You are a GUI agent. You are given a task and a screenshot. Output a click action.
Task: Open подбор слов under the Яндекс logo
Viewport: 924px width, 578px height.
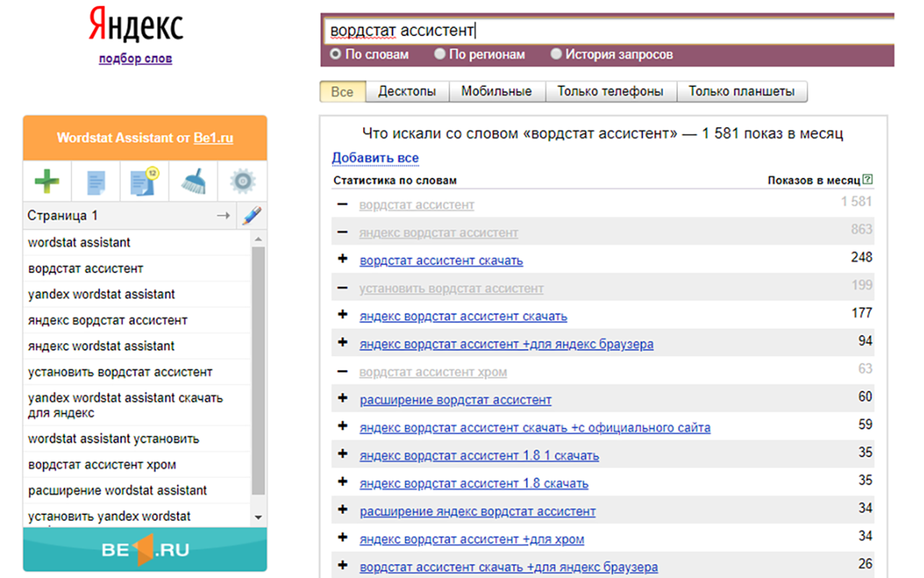[135, 59]
